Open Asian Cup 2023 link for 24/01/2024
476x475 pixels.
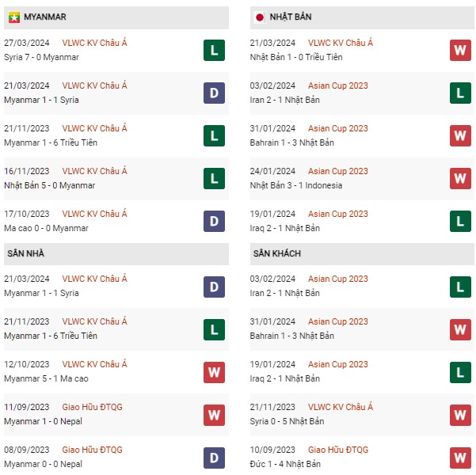(338, 171)
